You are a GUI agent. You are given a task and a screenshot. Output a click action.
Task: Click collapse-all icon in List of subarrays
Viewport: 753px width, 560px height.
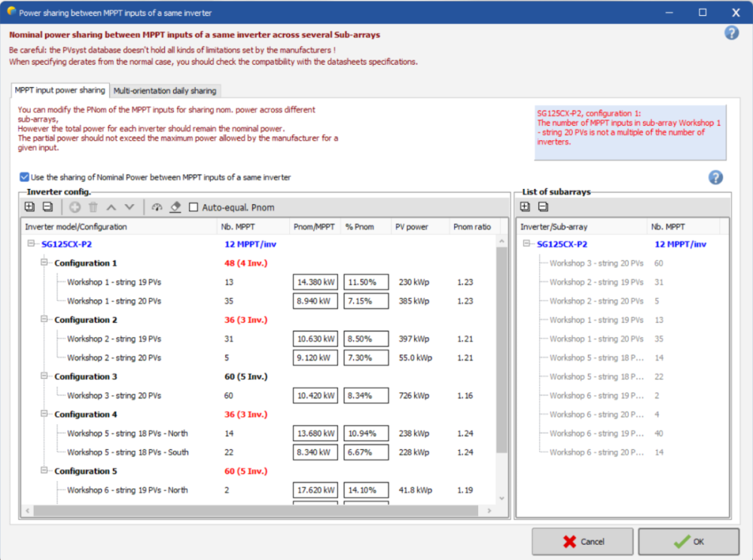click(543, 207)
